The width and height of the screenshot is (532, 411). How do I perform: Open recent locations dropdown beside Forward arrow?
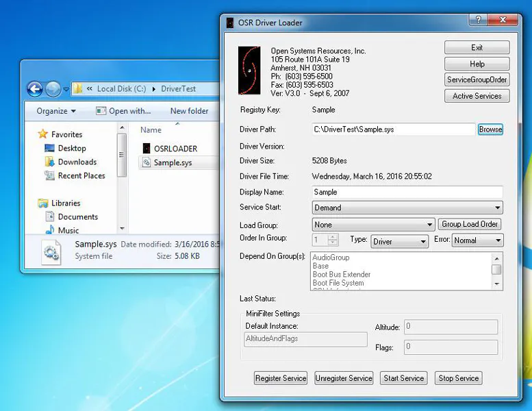(66, 90)
